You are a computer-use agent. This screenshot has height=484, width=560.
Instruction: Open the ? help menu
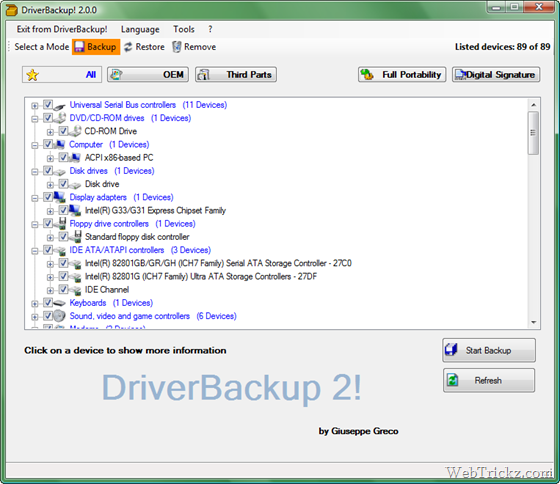click(x=210, y=29)
